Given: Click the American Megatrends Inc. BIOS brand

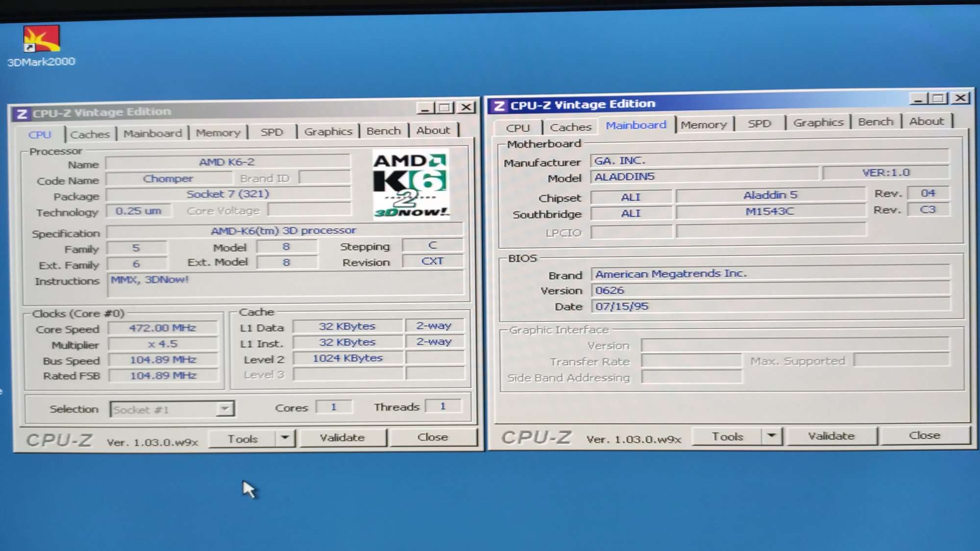Looking at the screenshot, I should (770, 273).
